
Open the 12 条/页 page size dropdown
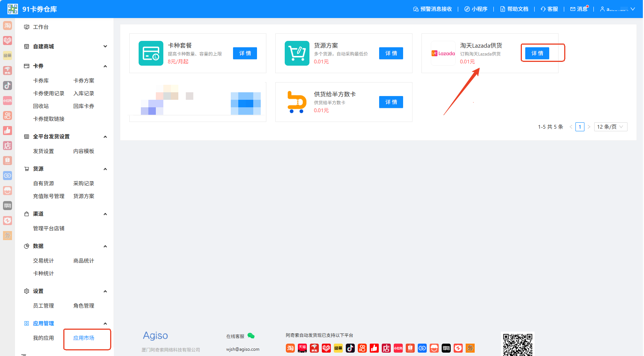click(x=611, y=127)
